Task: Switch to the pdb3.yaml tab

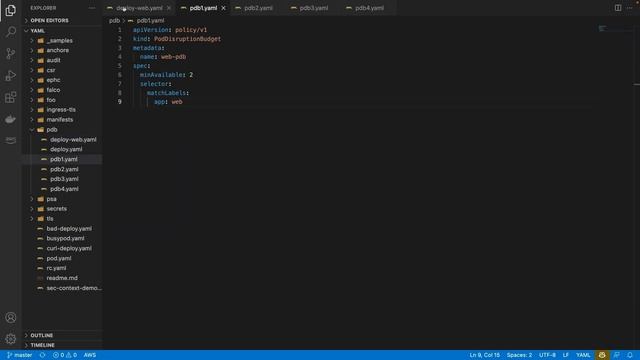Action: [x=313, y=8]
